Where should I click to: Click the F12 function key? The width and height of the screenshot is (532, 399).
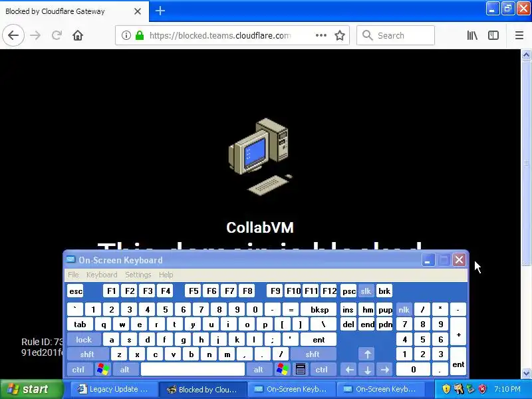point(329,291)
